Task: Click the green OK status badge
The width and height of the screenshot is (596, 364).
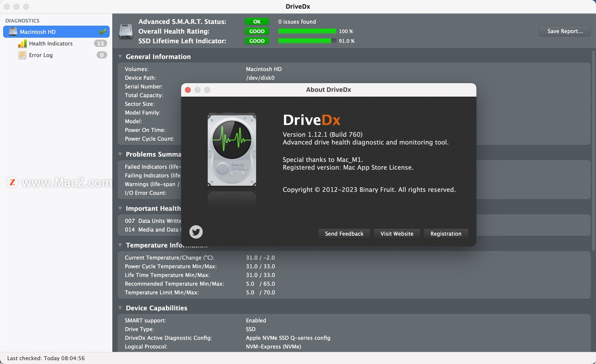Action: coord(257,22)
